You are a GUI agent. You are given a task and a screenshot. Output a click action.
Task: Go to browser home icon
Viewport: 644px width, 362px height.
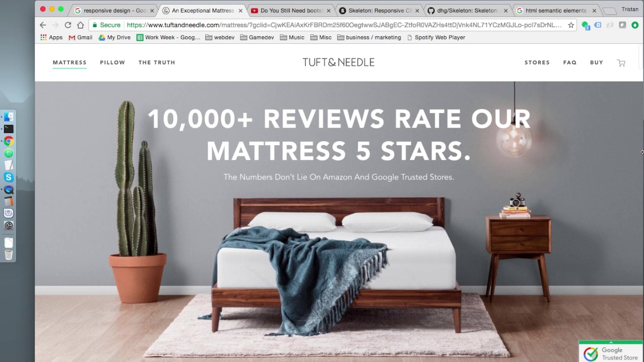click(x=80, y=25)
